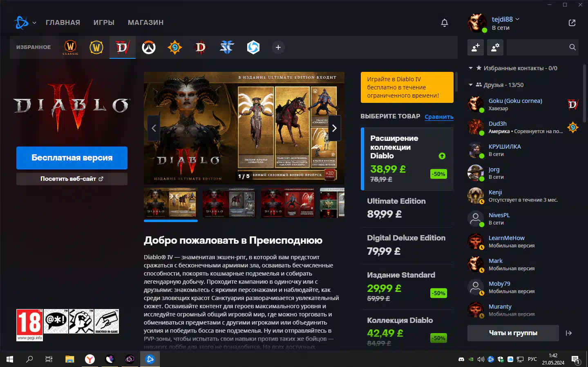Select Ultimate Edition product

407,208
